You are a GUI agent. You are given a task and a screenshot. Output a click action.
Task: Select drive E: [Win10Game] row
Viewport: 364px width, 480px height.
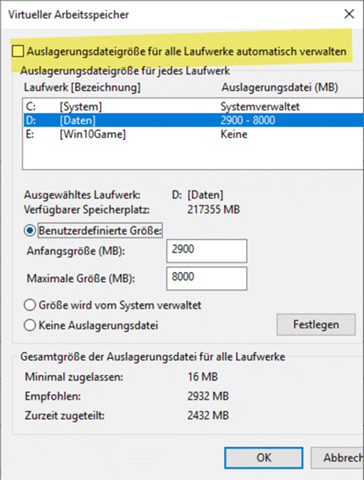(x=193, y=134)
